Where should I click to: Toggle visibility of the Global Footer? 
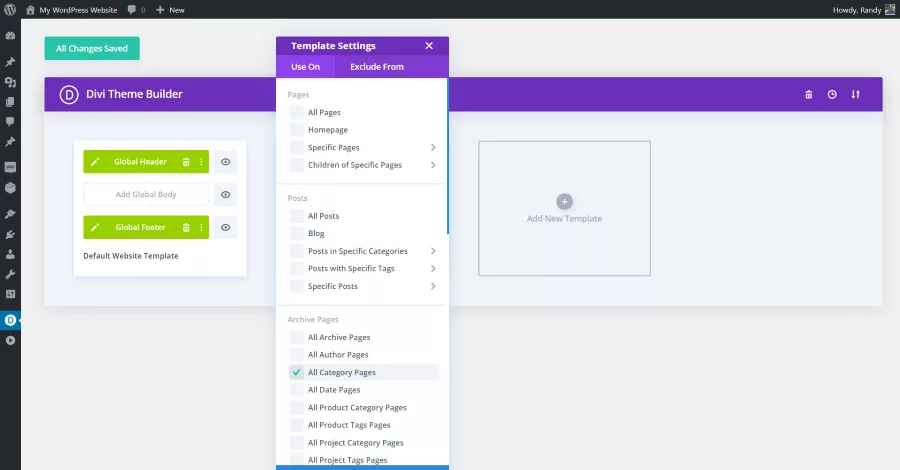click(x=226, y=227)
